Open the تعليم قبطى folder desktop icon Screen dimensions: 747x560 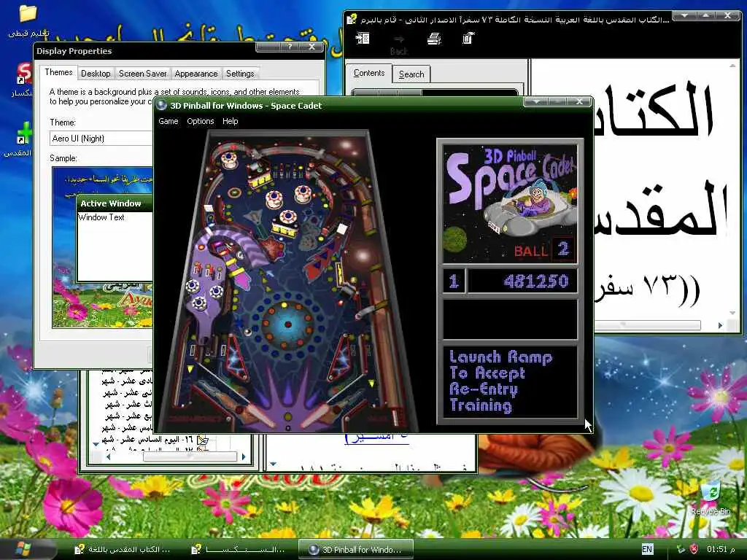[28, 21]
